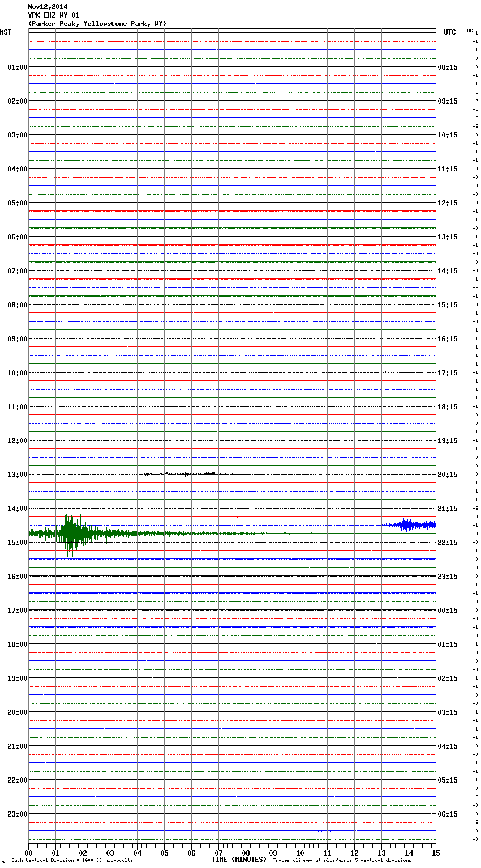Click the Each Vertical Division = 1600.00 microvolts note
Image resolution: width=481 pixels, height=868 pixels.
click(x=72, y=860)
